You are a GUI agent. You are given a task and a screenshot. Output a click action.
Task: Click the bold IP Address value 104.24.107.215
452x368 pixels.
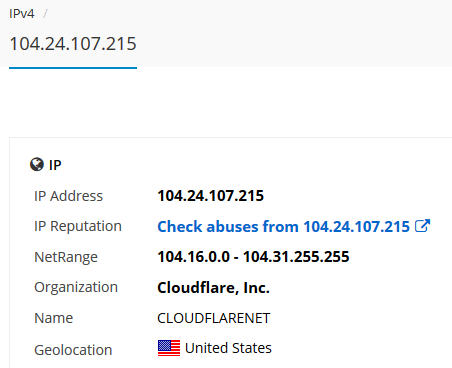(x=211, y=196)
